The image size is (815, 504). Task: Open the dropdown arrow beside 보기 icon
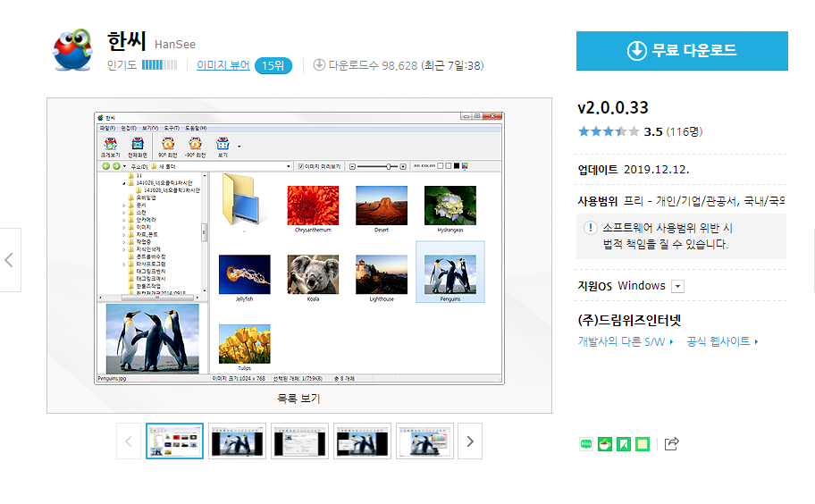tap(239, 147)
